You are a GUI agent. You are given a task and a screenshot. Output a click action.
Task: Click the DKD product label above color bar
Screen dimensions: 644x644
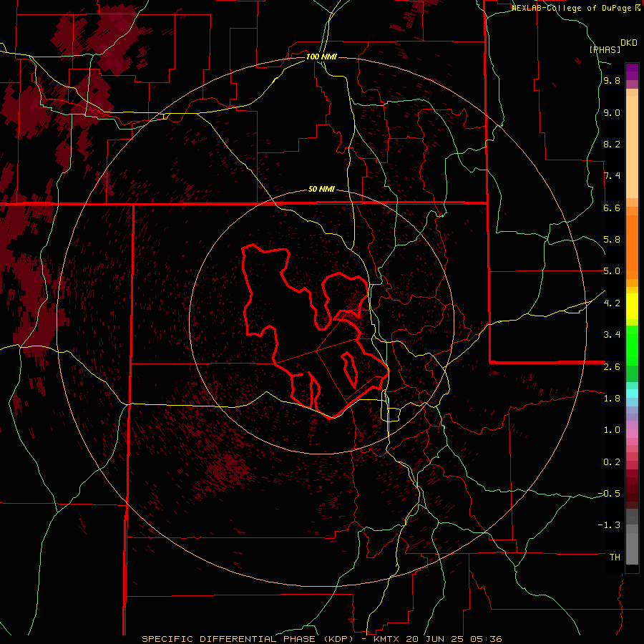click(629, 43)
